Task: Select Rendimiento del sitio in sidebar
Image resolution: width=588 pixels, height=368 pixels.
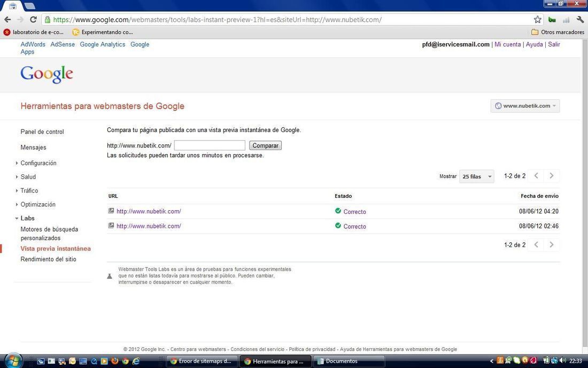Action: [x=48, y=259]
